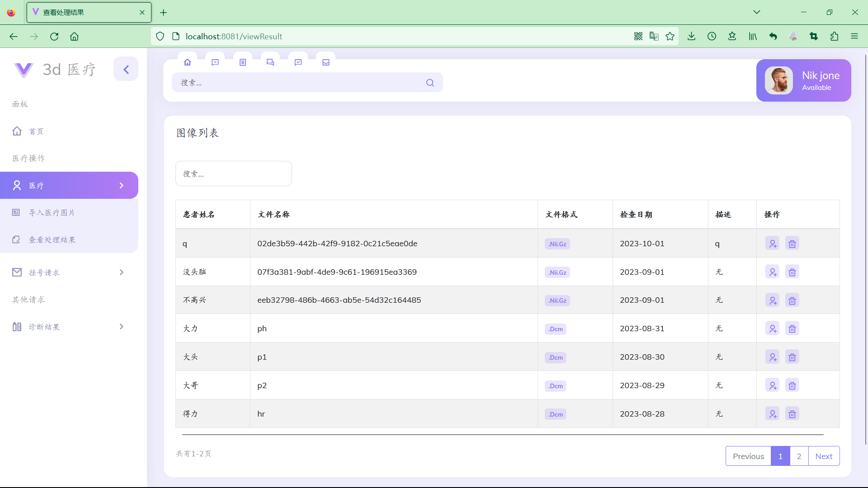Open Firefox application menu
Image resolution: width=868 pixels, height=488 pixels.
(854, 36)
